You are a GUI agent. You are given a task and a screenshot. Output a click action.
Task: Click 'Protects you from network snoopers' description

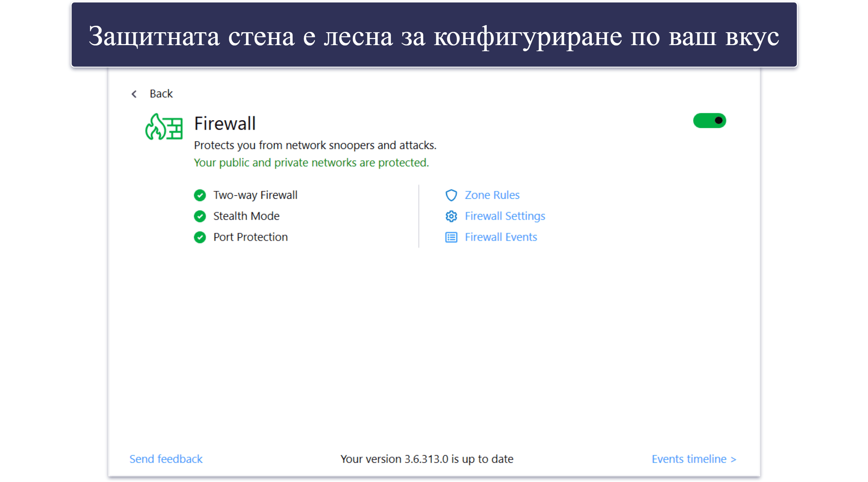(x=315, y=145)
